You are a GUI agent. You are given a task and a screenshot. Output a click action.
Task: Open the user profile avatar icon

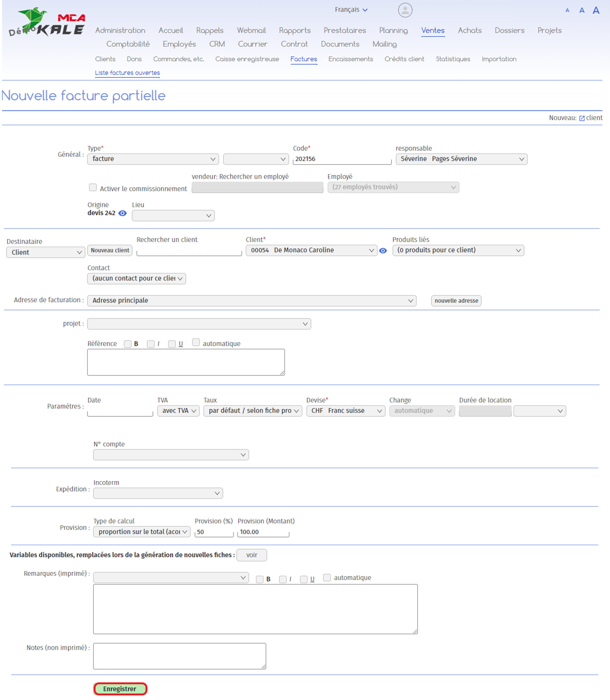(405, 10)
